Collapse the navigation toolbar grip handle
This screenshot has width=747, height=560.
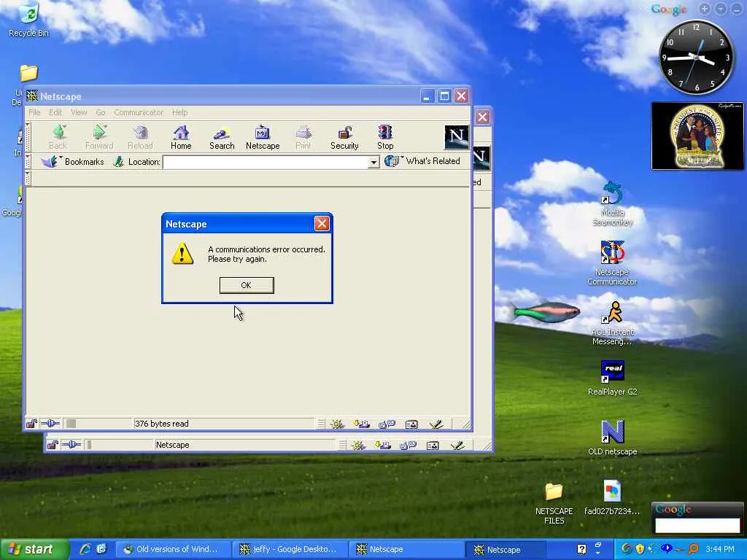tap(28, 137)
